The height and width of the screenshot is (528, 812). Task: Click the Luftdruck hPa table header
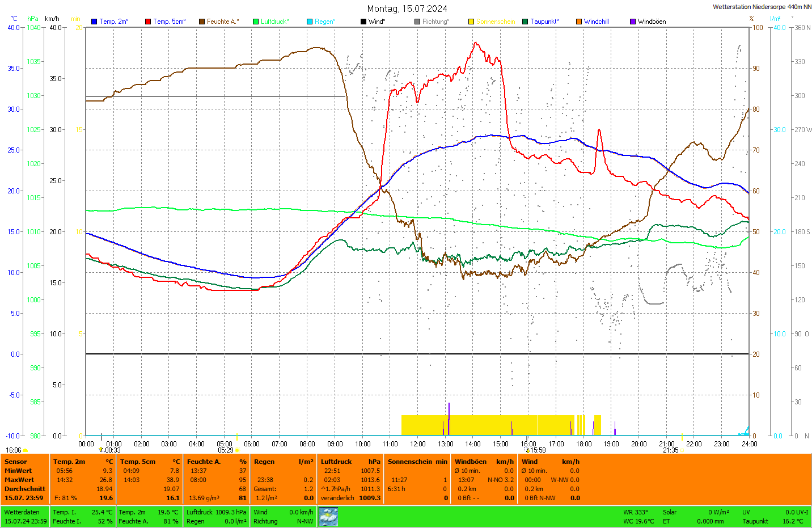pos(350,462)
